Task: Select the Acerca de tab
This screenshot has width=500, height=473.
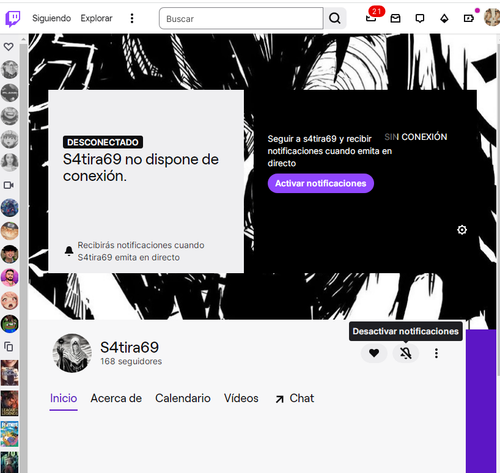Action: point(116,398)
